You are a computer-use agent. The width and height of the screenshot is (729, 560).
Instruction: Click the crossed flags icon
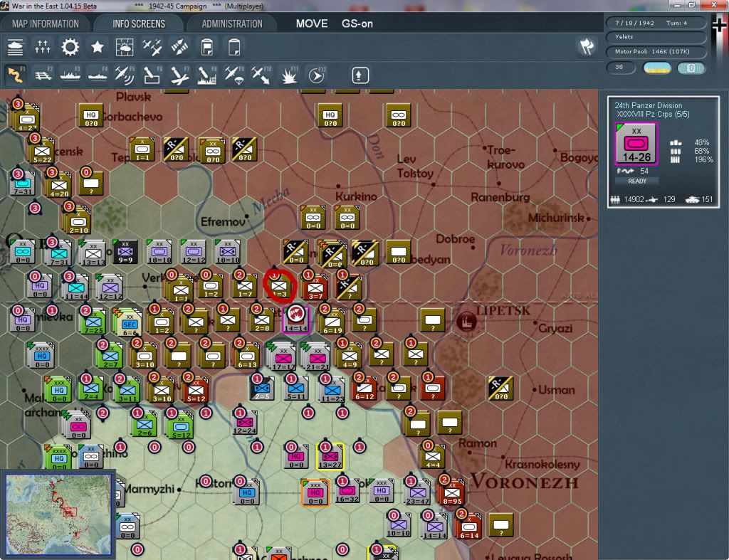pos(587,46)
